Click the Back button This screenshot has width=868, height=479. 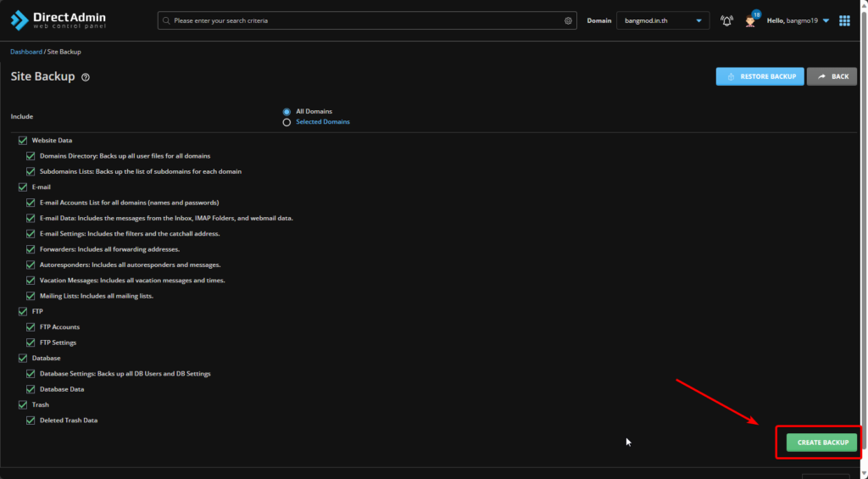(x=832, y=76)
